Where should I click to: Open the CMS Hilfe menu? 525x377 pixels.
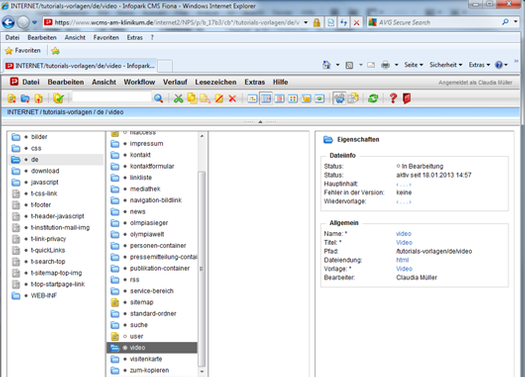point(280,82)
